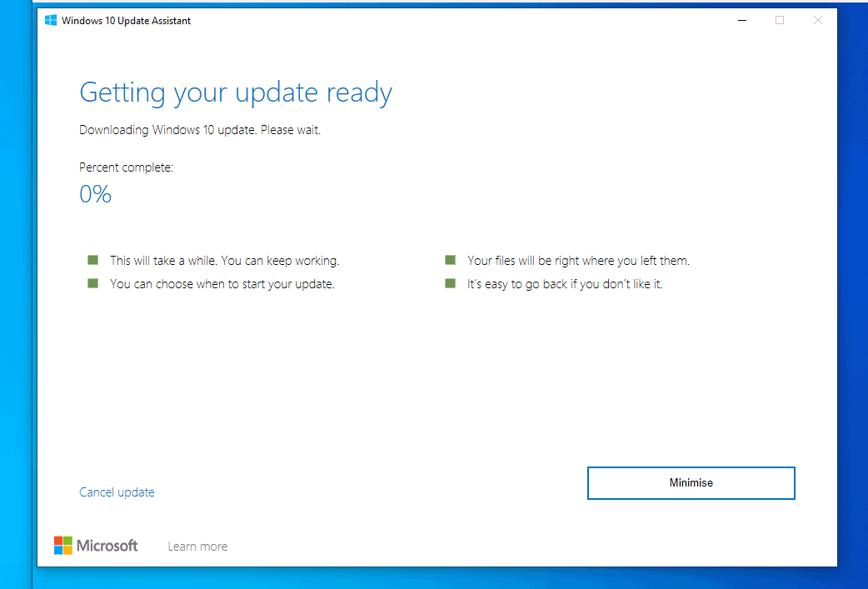Open the Learn more link
868x589 pixels.
coord(197,546)
